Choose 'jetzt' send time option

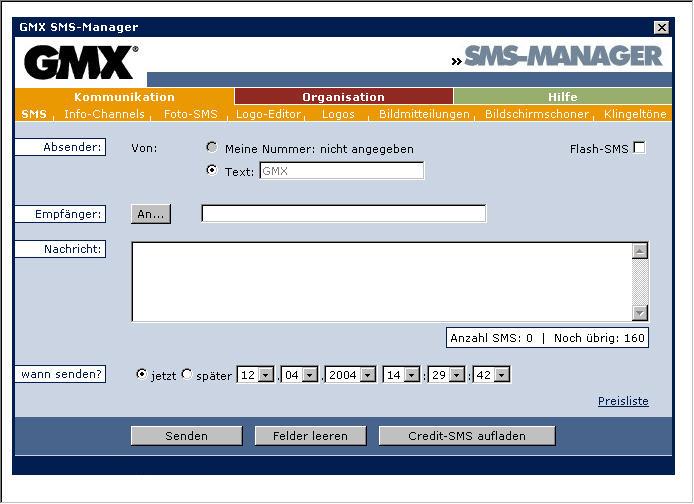point(142,374)
